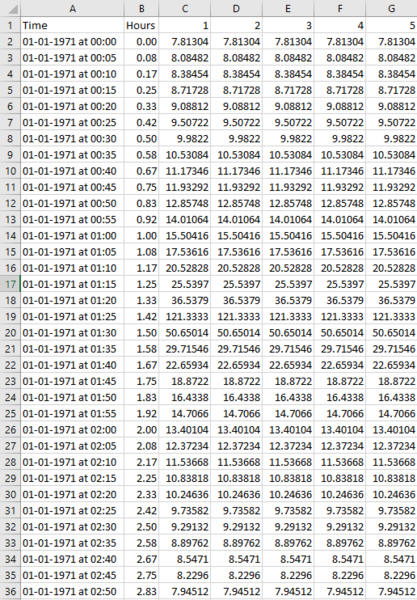Select cell '01-01-1971 at 02:30'

pyautogui.click(x=72, y=527)
